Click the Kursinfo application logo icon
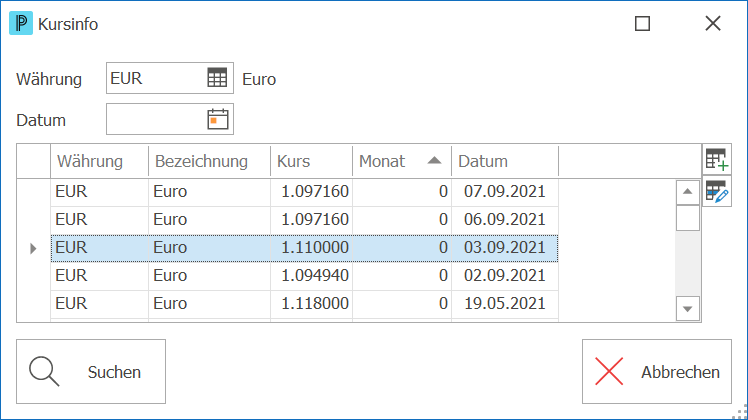The height and width of the screenshot is (420, 748). tap(21, 23)
